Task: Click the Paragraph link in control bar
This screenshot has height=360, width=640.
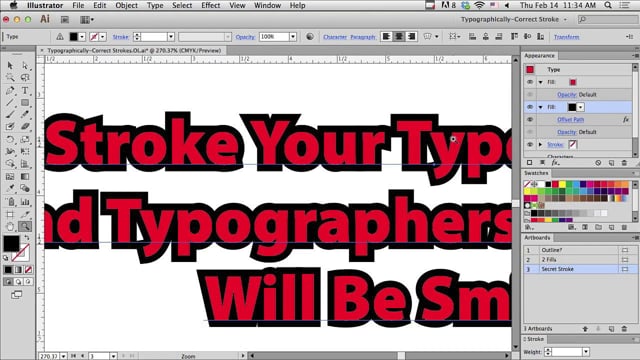Action: [362, 37]
